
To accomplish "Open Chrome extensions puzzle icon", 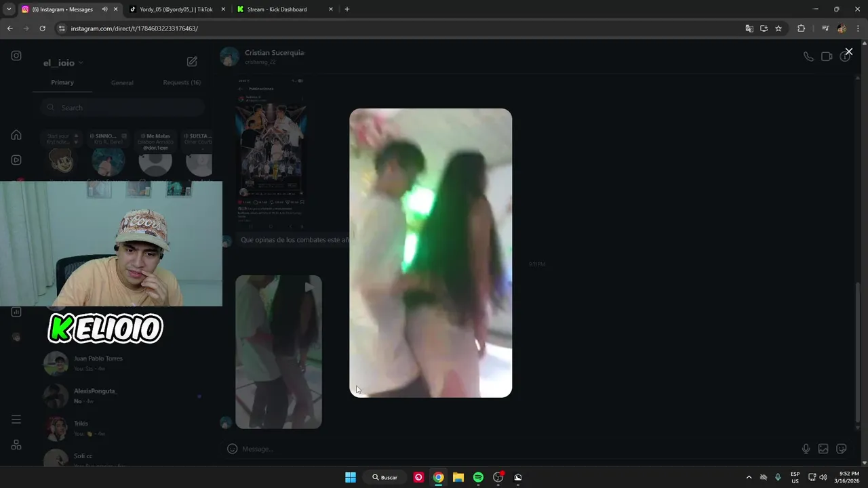I will pos(801,28).
